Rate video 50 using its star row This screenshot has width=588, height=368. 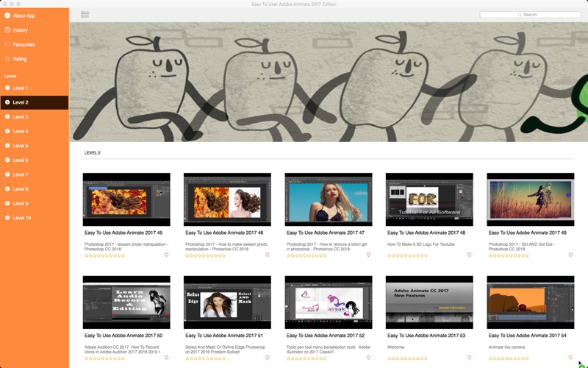coord(104,358)
